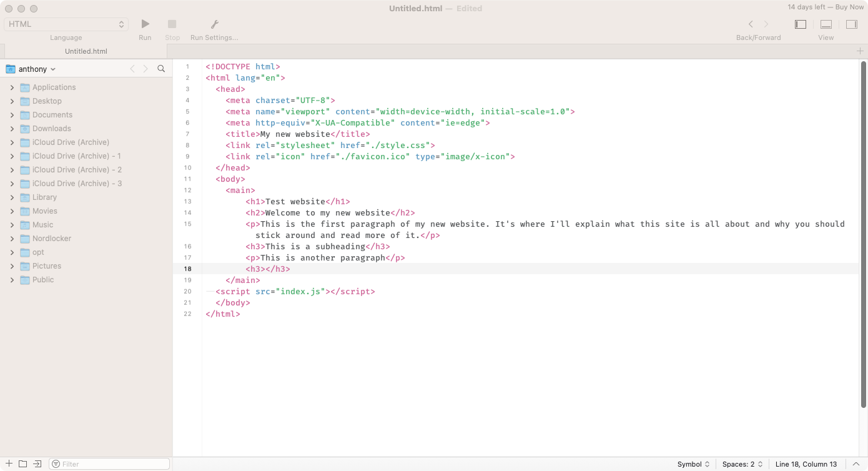This screenshot has height=471, width=868.
Task: Select the Untitled.html tab
Action: (x=86, y=51)
